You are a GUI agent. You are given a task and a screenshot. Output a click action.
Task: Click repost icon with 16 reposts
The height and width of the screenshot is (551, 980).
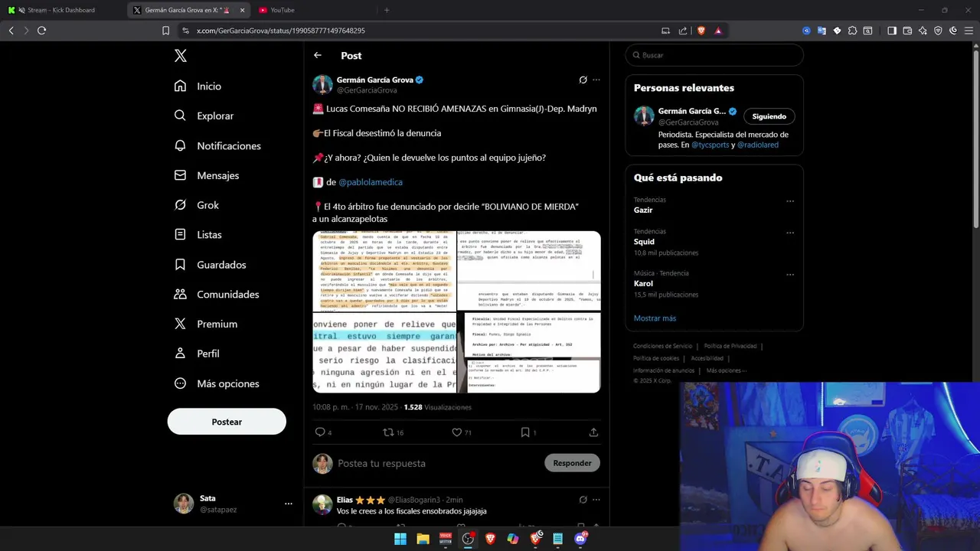click(393, 432)
